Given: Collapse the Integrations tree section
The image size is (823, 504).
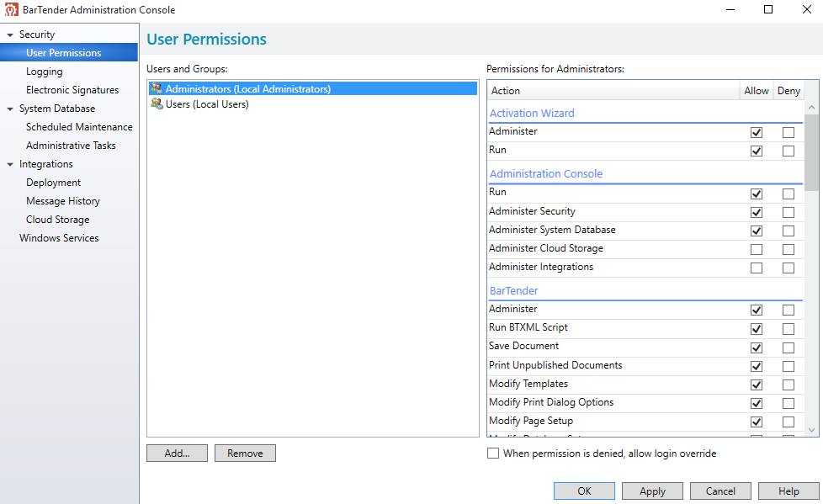Looking at the screenshot, I should tap(10, 164).
